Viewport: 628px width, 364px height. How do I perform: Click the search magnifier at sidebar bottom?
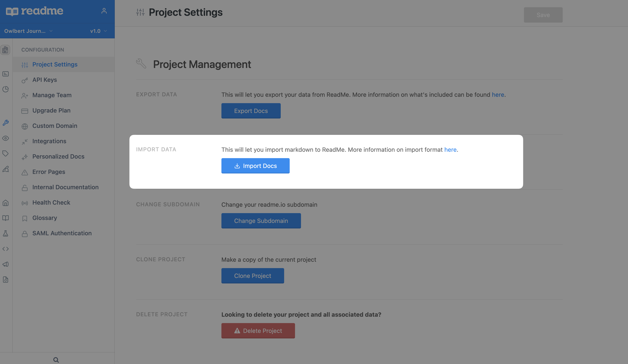click(x=56, y=360)
